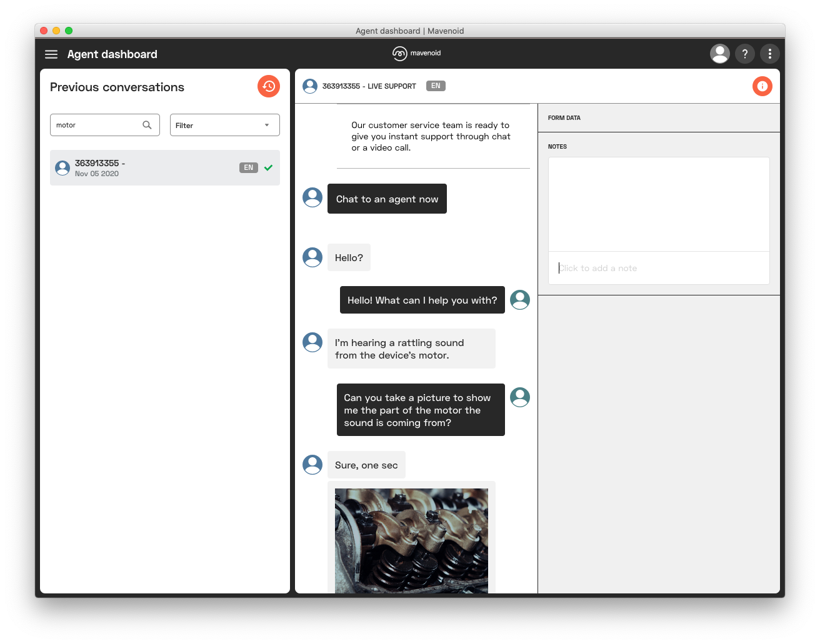Open the user profile avatar
This screenshot has width=820, height=644.
[x=720, y=54]
